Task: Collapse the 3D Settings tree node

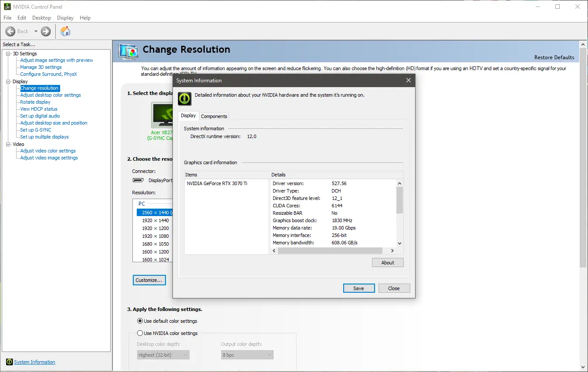Action: (x=8, y=54)
